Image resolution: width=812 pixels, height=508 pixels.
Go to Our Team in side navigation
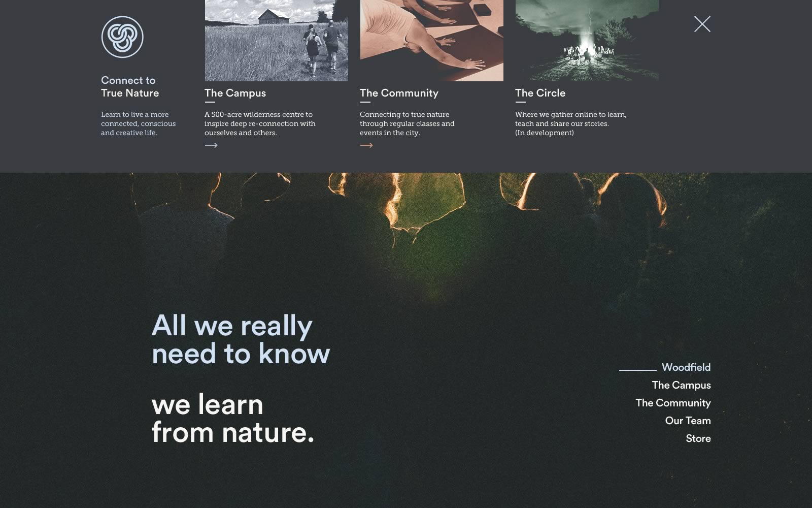pyautogui.click(x=688, y=421)
